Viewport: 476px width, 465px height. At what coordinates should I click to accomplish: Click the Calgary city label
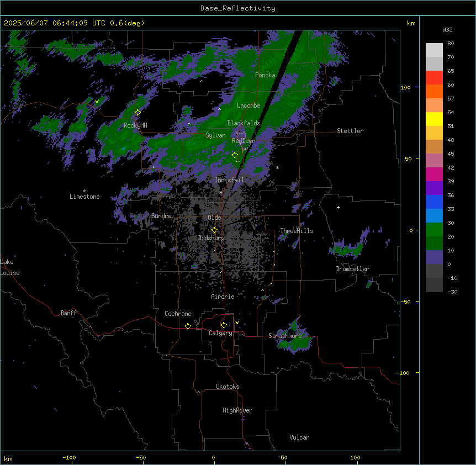click(220, 333)
